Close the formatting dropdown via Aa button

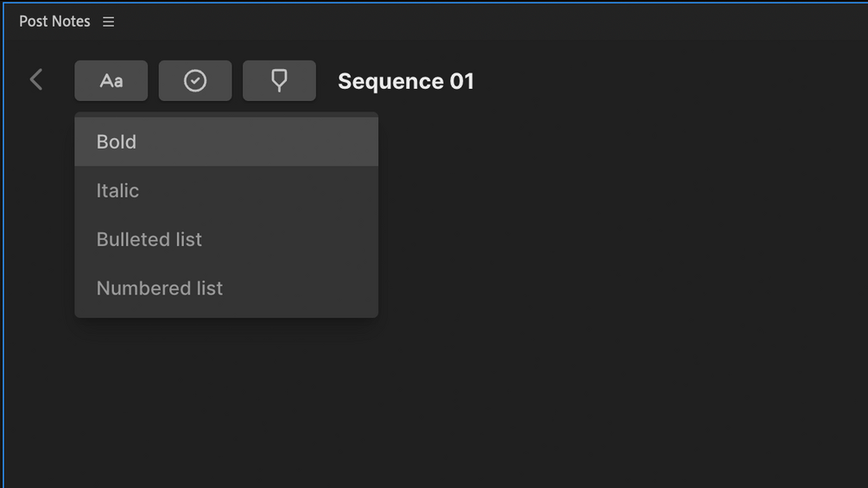[x=111, y=81]
